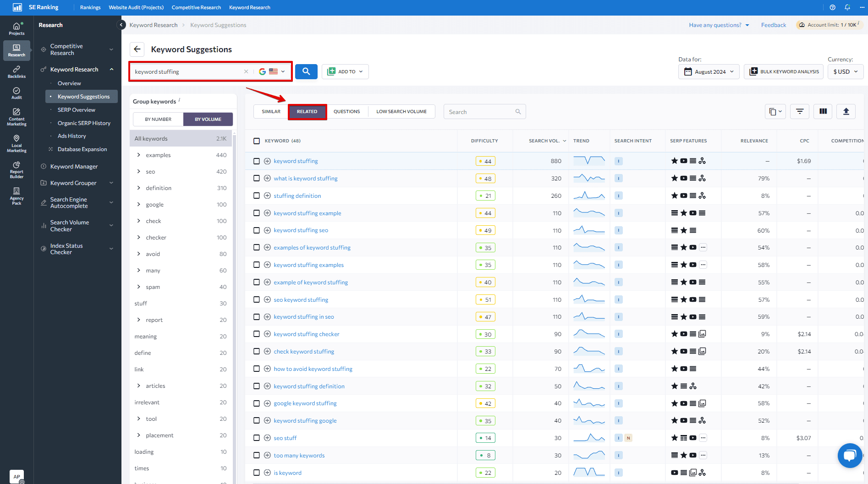The image size is (868, 484).
Task: Open Rankings in top navigation
Action: coord(90,7)
